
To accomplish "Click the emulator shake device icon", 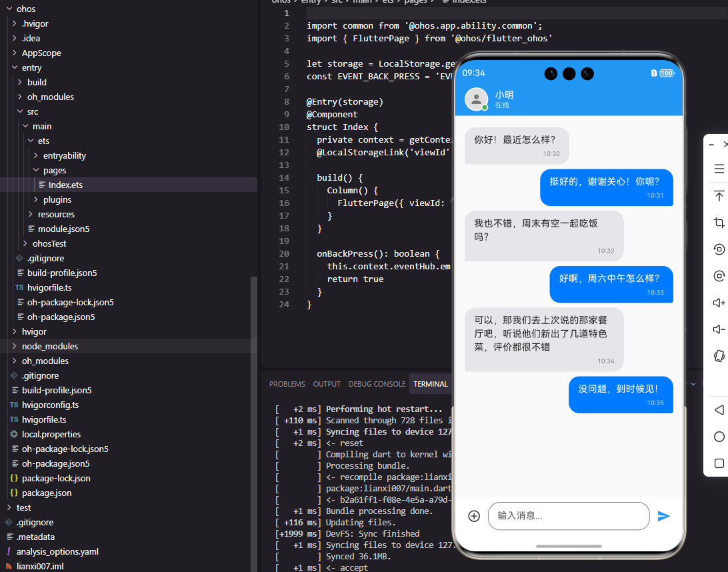I will pos(719,356).
